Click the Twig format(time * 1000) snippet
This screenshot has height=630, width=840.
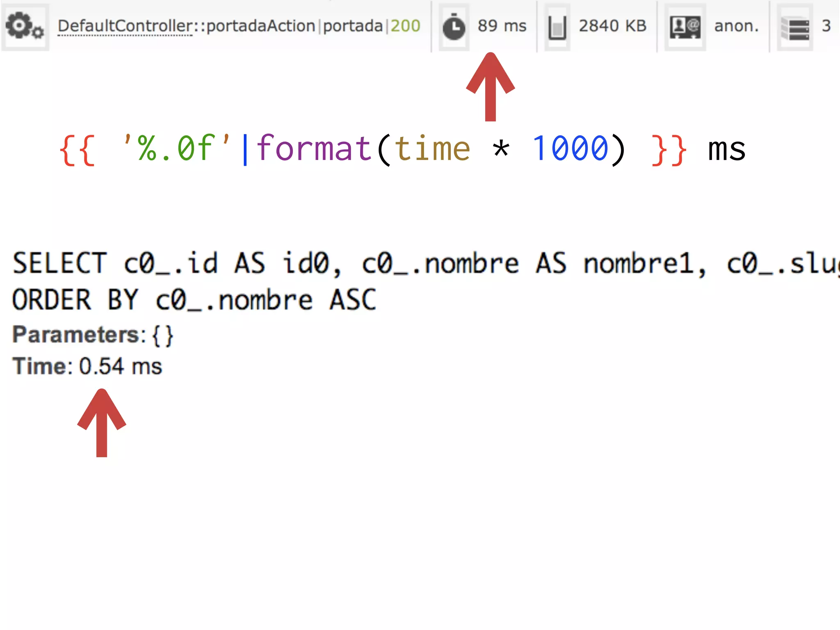pos(402,148)
